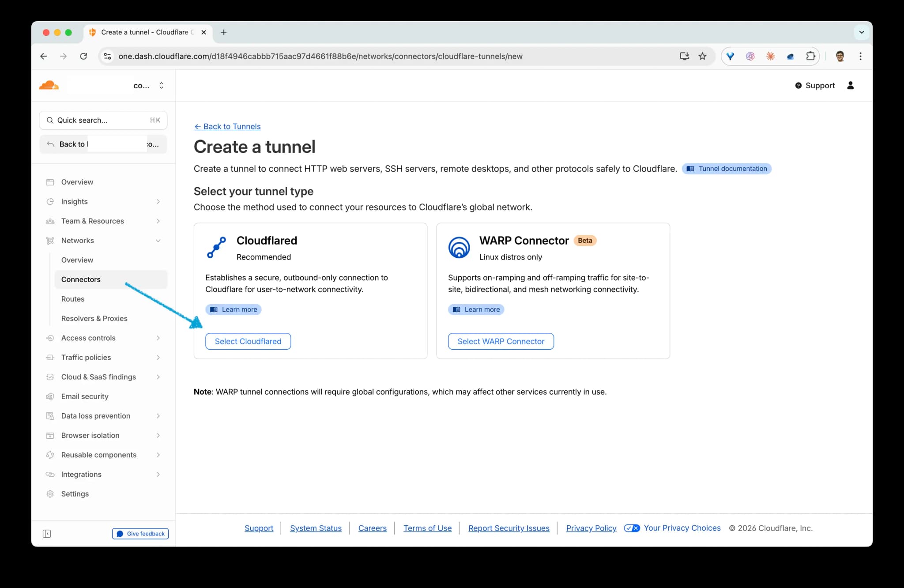
Task: Bookmark the page via the star icon
Action: point(702,56)
